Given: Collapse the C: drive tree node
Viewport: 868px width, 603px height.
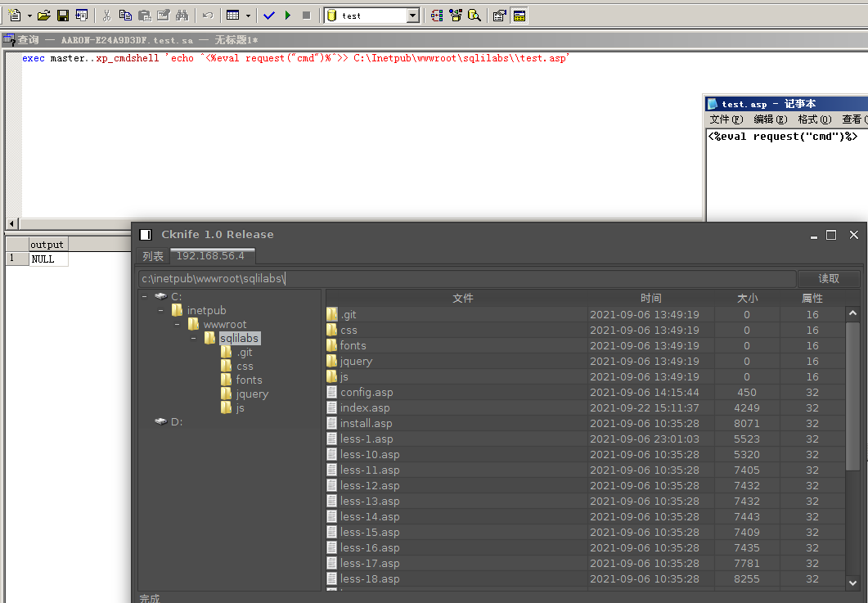Looking at the screenshot, I should 145,297.
